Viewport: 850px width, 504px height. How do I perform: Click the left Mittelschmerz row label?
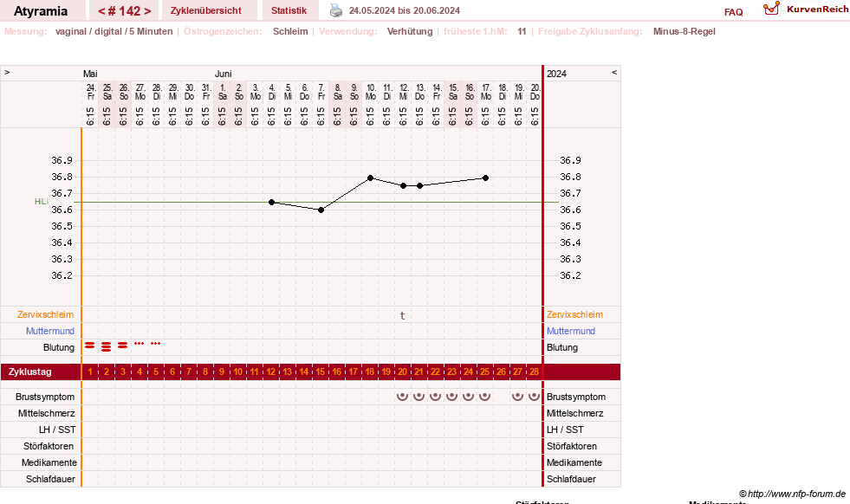47,413
